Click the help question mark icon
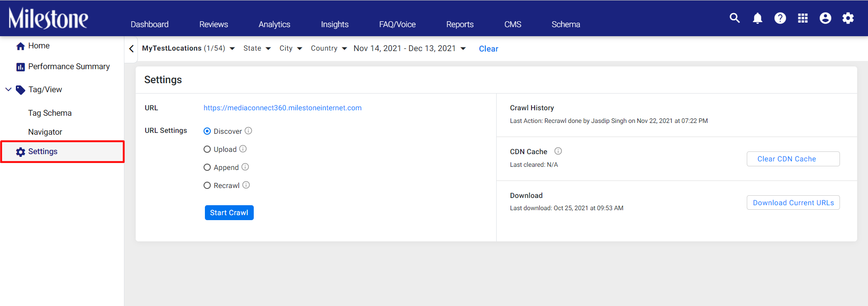The height and width of the screenshot is (306, 868). tap(780, 18)
